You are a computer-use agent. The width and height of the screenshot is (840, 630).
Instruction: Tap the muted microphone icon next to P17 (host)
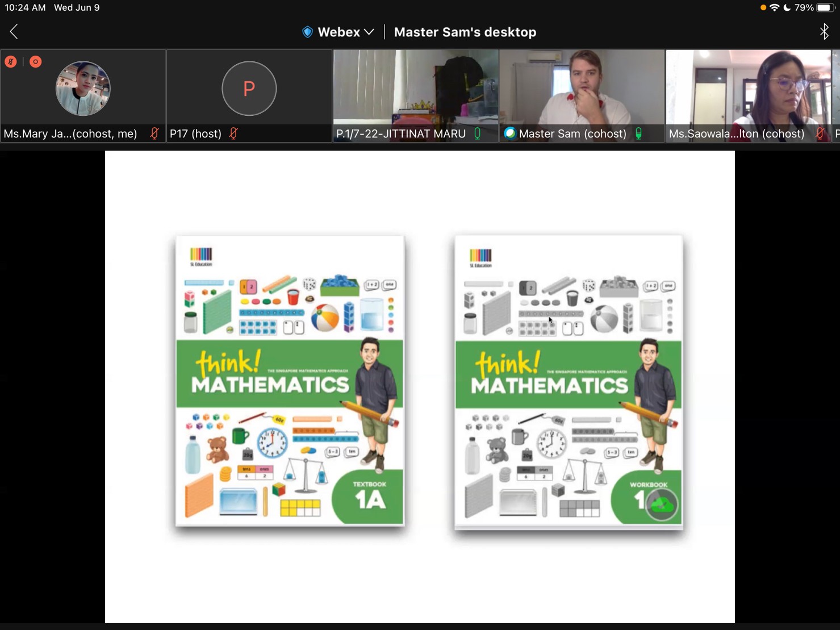coord(233,133)
